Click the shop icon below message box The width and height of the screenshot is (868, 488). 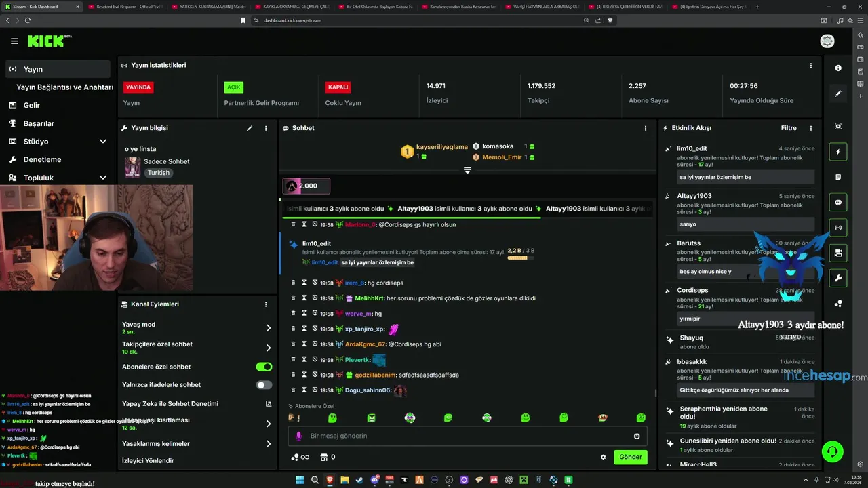point(323,457)
